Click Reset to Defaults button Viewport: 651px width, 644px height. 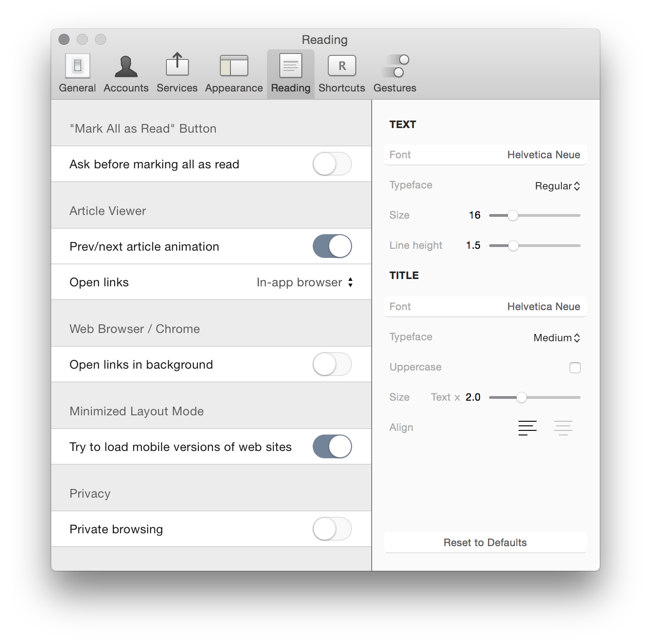486,543
